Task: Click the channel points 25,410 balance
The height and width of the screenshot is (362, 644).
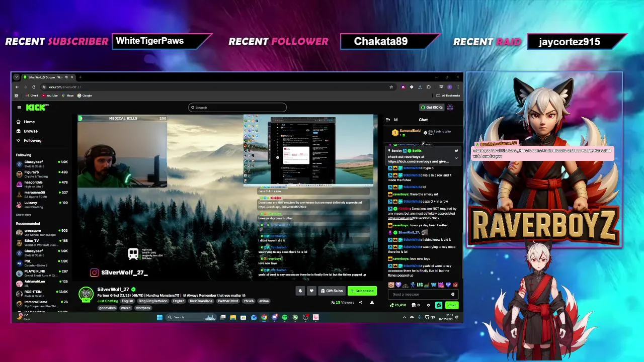Action: click(x=398, y=305)
